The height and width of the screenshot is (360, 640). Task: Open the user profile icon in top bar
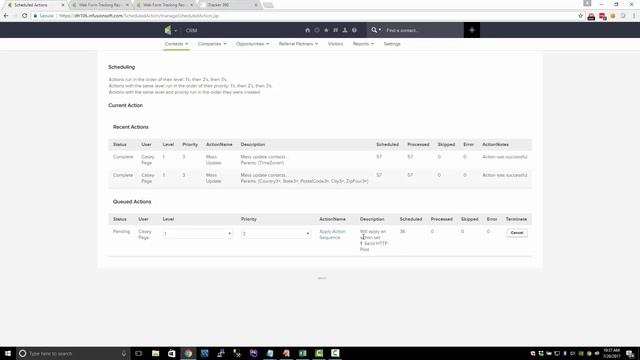click(345, 30)
